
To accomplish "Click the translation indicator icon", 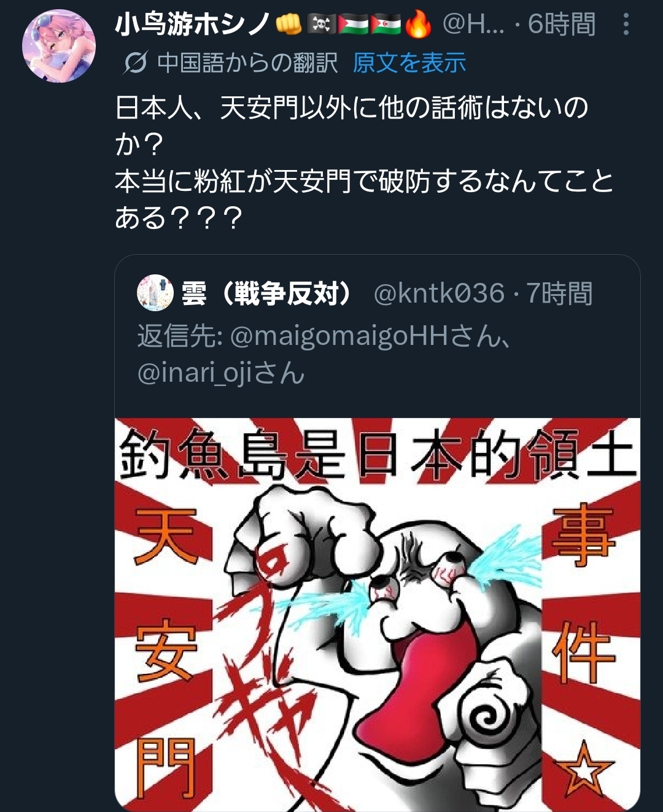I will pos(135,63).
